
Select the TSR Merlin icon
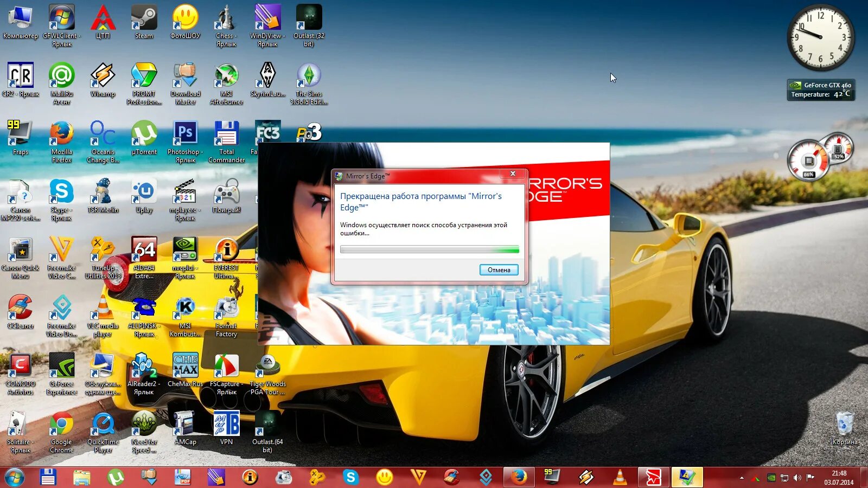[x=103, y=196]
